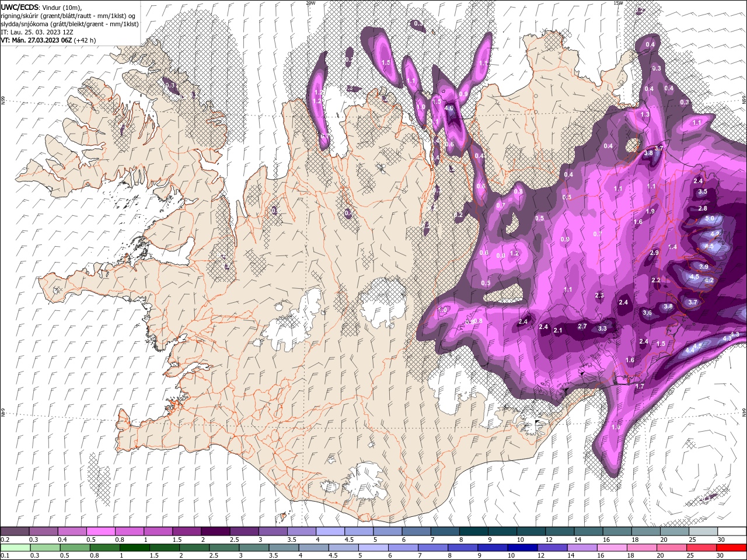Click the '2.9' precipitation value on the map
The height and width of the screenshot is (560, 747).
tap(654, 253)
